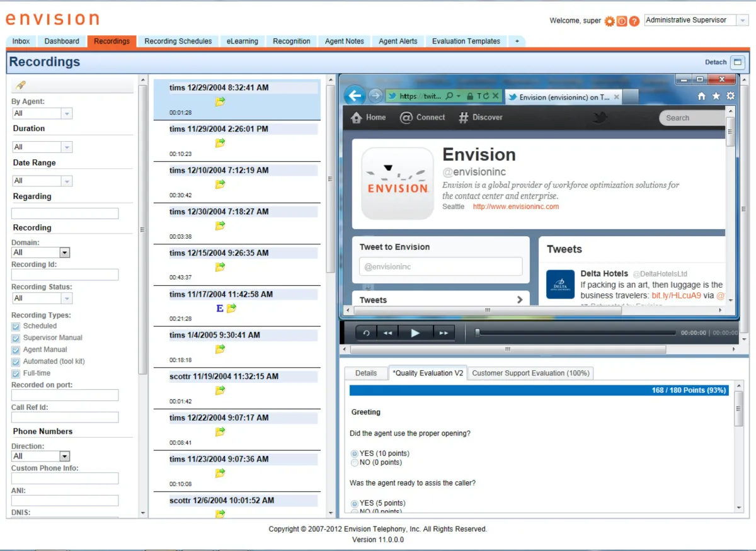The height and width of the screenshot is (551, 756).
Task: Click the Regarding input field
Action: (x=65, y=213)
